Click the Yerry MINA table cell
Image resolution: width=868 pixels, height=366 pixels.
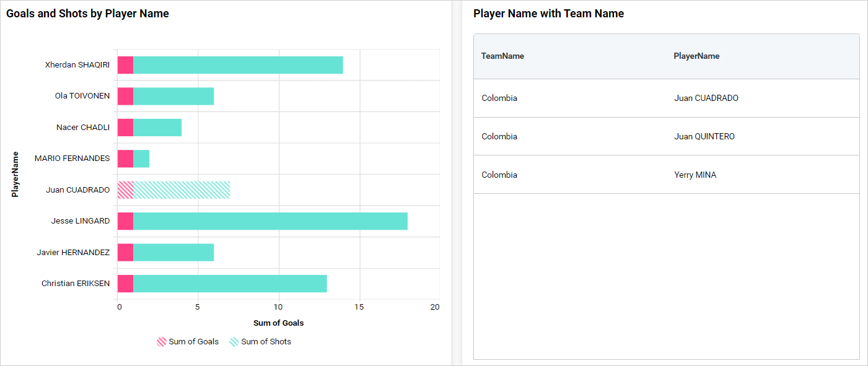tap(695, 175)
